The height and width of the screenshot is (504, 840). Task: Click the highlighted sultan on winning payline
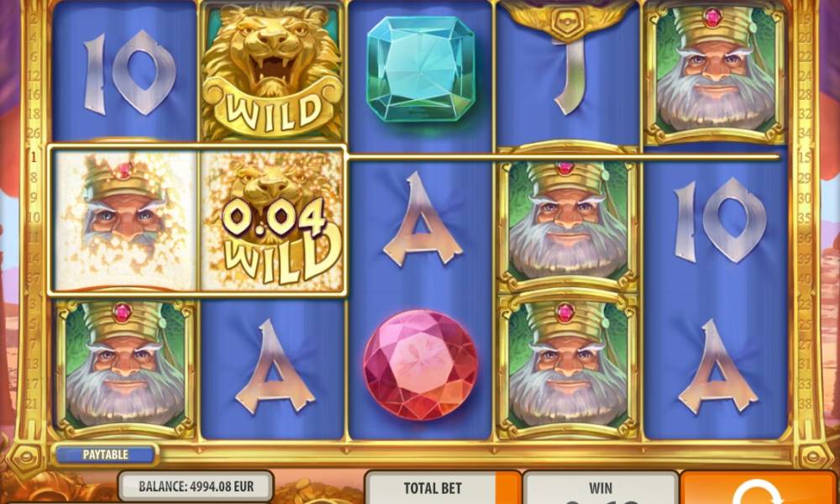(125, 220)
